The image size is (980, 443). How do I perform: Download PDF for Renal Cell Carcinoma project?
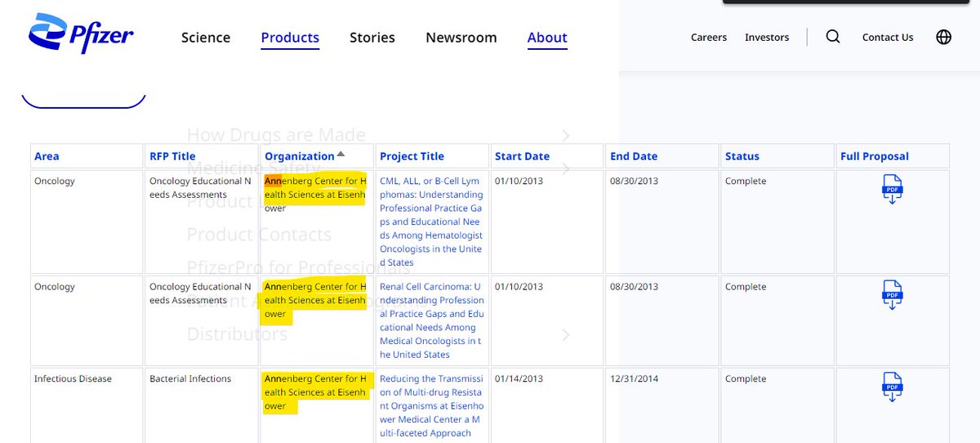click(x=892, y=294)
